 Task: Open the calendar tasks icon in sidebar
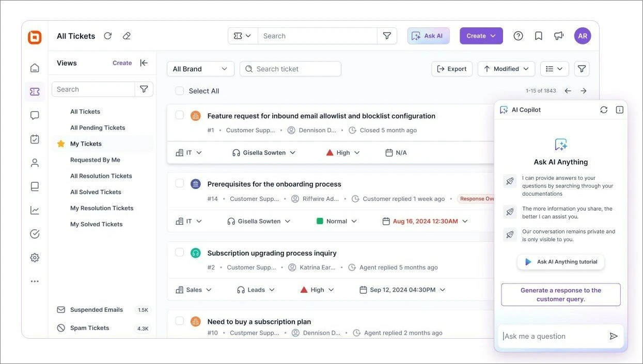[x=35, y=139]
